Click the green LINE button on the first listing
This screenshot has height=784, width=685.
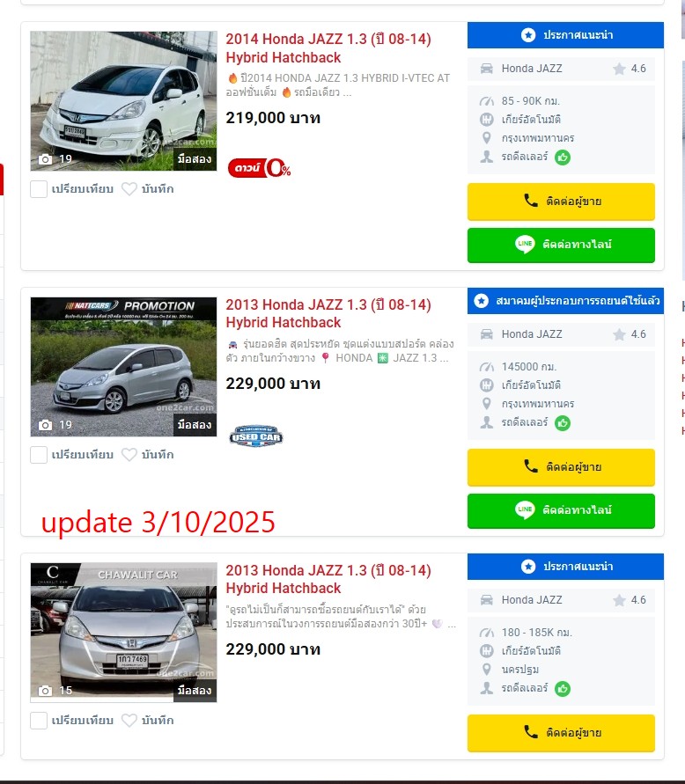coord(561,245)
